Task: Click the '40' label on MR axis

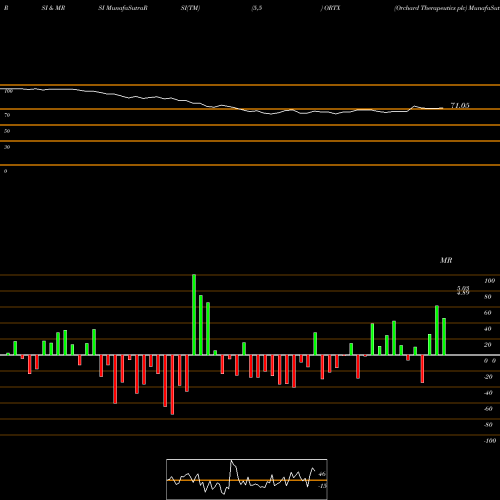Action: pyautogui.click(x=488, y=329)
